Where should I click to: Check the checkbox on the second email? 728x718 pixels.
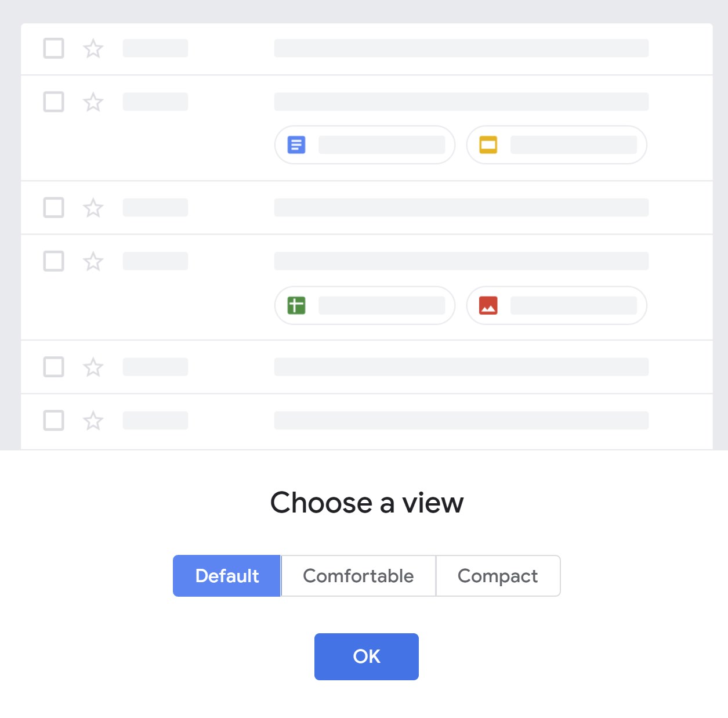[53, 102]
